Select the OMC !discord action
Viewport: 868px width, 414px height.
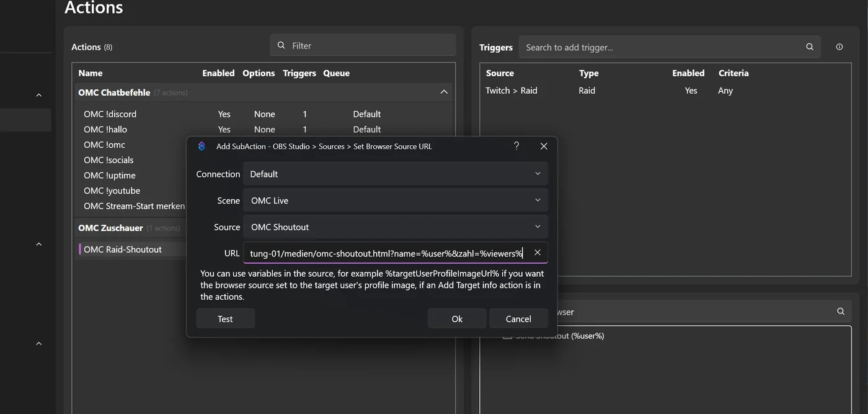110,114
